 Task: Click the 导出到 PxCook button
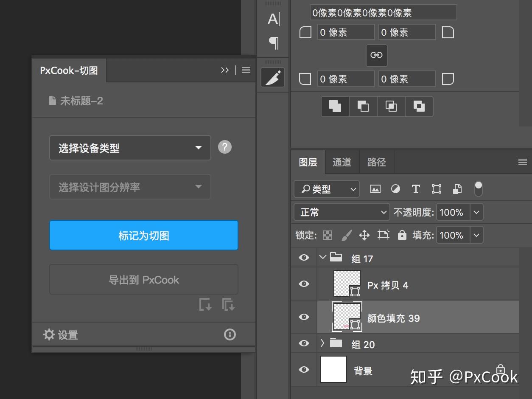pos(144,280)
